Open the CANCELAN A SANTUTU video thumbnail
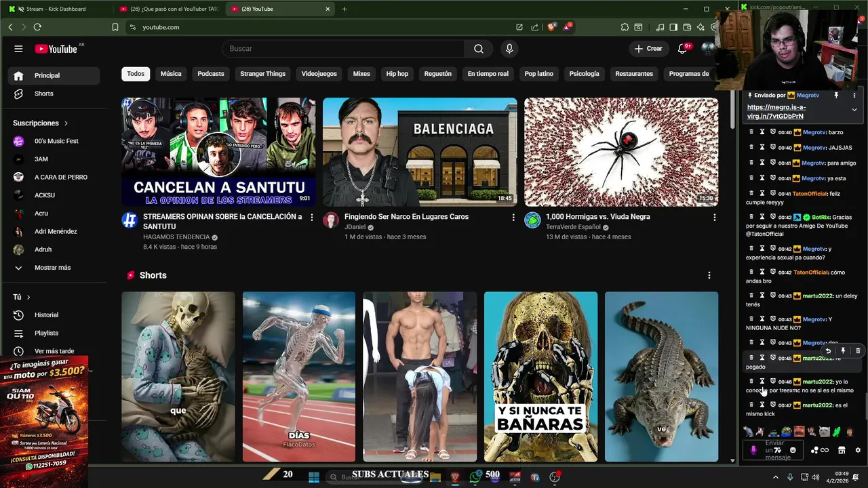868x488 pixels. pyautogui.click(x=218, y=152)
